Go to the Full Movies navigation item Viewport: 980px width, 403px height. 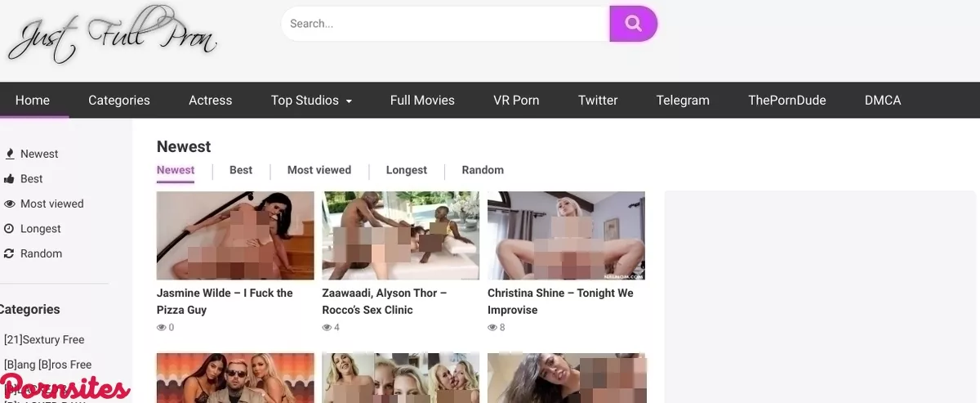pos(422,101)
